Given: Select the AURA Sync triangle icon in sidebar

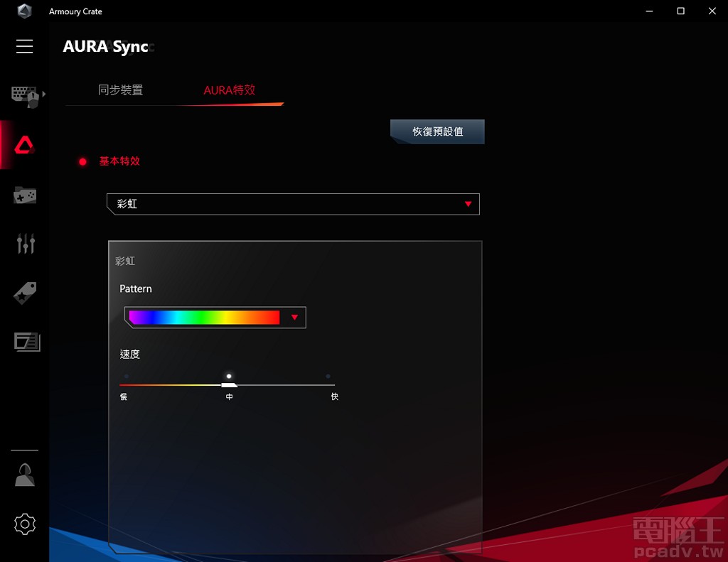Looking at the screenshot, I should click(x=23, y=144).
